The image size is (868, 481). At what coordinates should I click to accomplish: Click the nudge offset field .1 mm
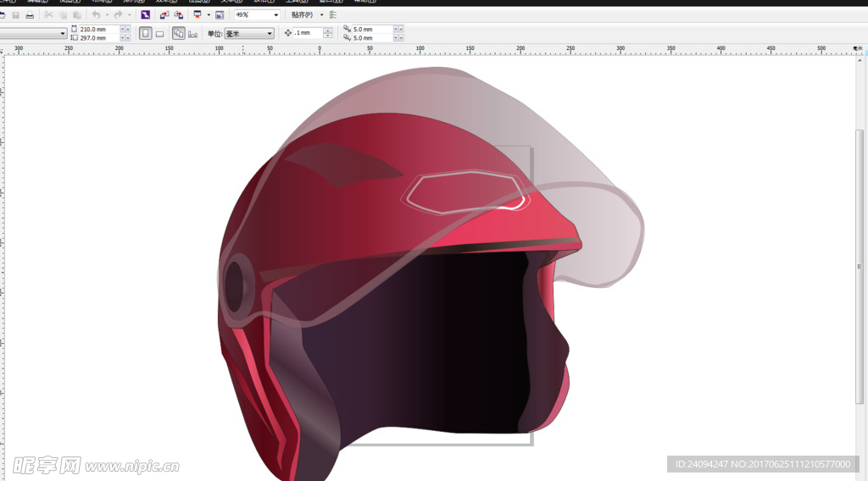tap(308, 33)
